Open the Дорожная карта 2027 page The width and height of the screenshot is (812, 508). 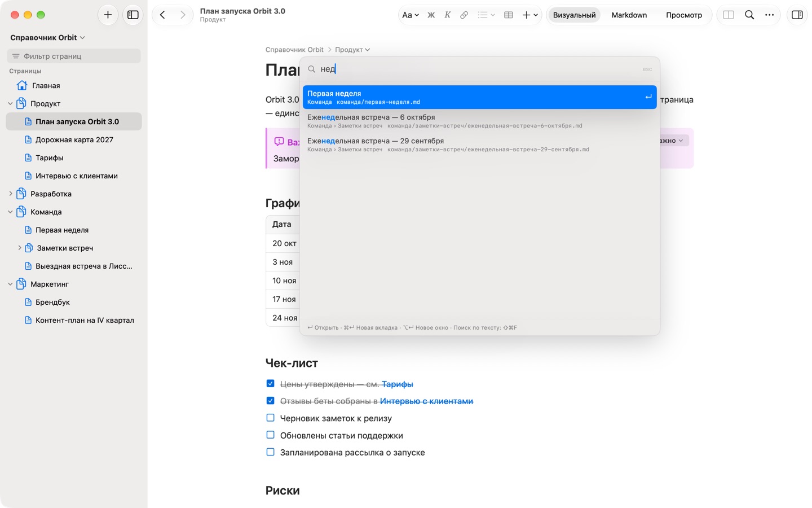[x=74, y=140]
